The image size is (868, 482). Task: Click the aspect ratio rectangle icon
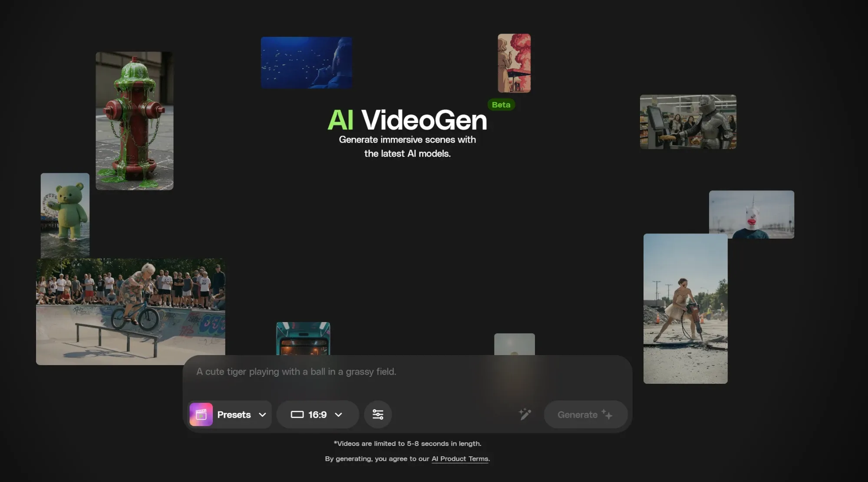point(297,415)
